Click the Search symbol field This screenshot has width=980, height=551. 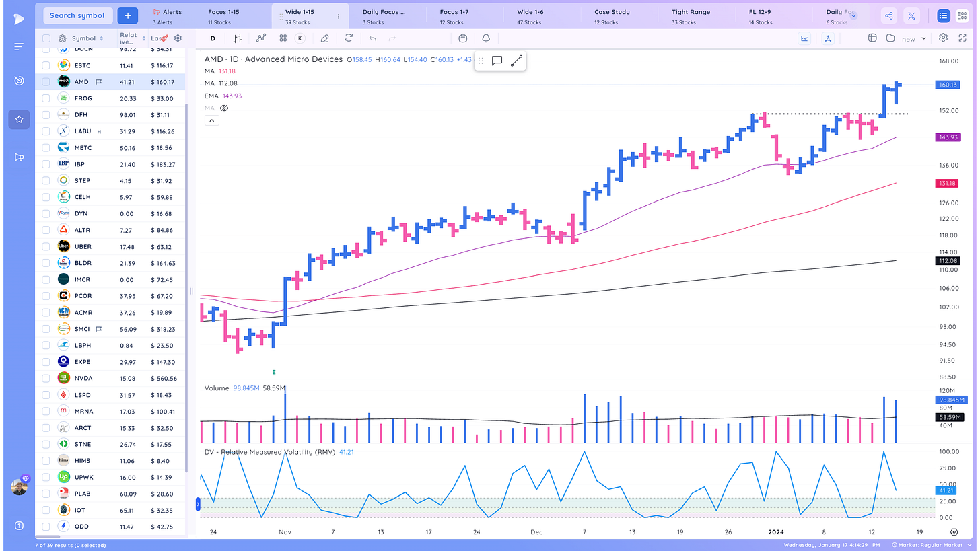[77, 15]
